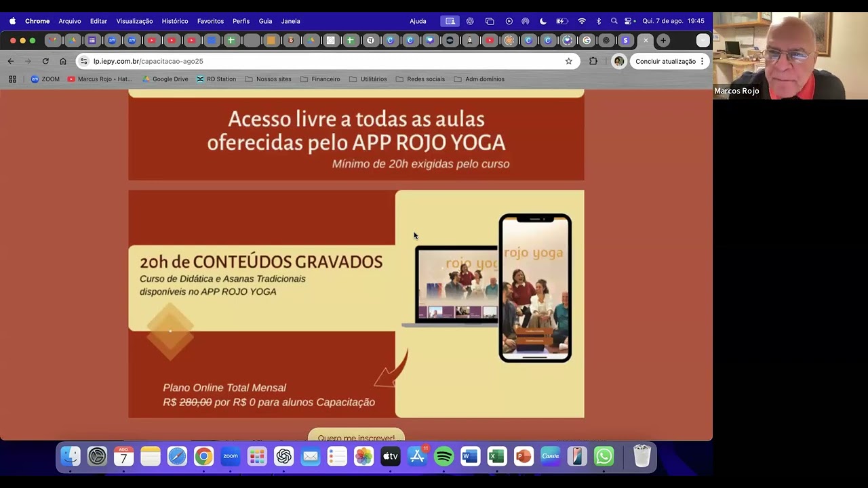Open Spotify from the Dock

443,457
